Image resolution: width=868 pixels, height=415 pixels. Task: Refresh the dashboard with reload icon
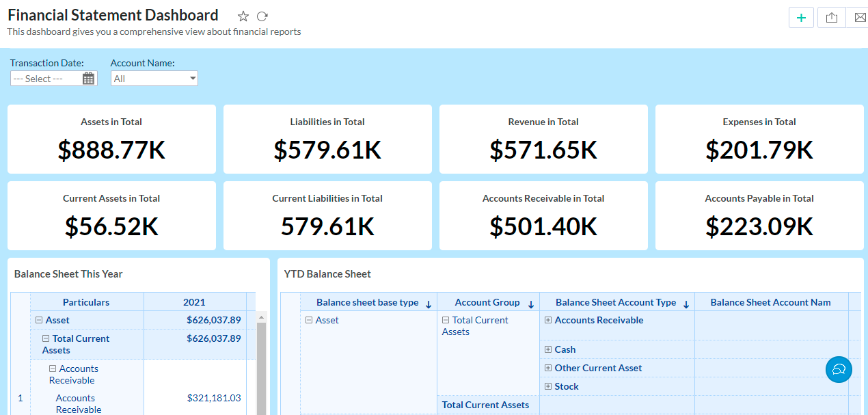pyautogui.click(x=262, y=16)
